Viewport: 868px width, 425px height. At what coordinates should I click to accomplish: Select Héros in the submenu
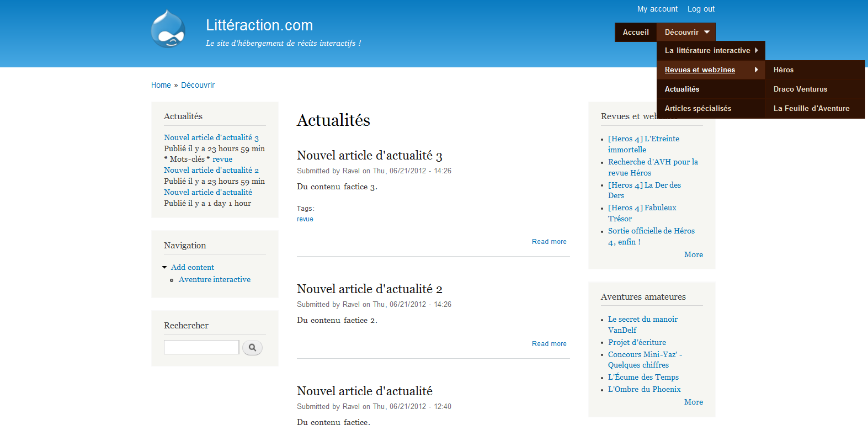[783, 70]
